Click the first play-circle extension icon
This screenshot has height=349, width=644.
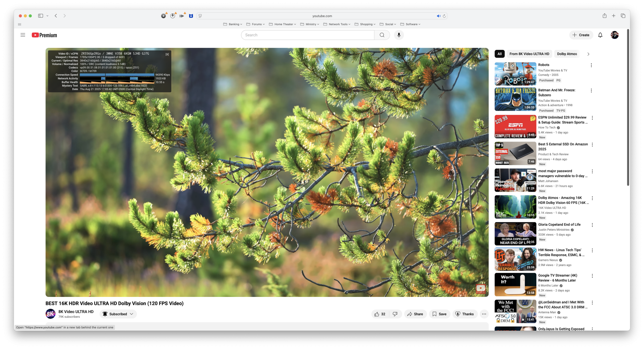pyautogui.click(x=164, y=16)
